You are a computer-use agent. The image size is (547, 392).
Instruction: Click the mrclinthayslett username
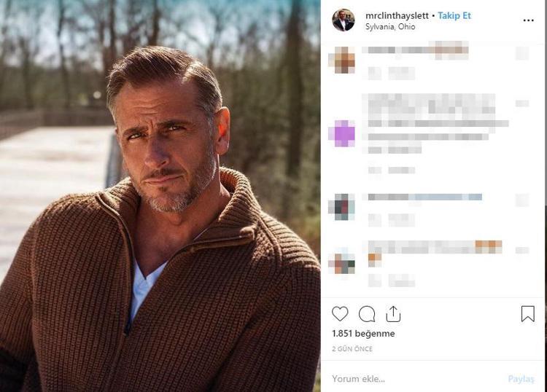point(398,15)
